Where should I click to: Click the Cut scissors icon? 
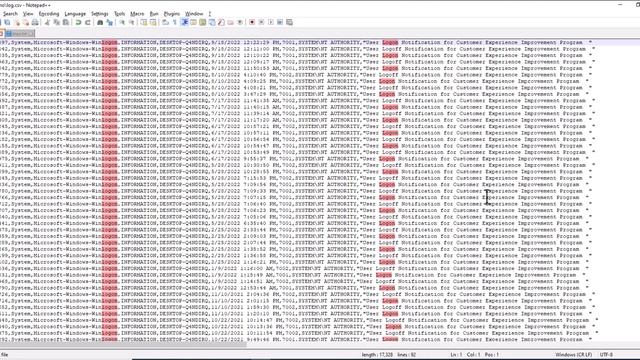pyautogui.click(x=47, y=22)
